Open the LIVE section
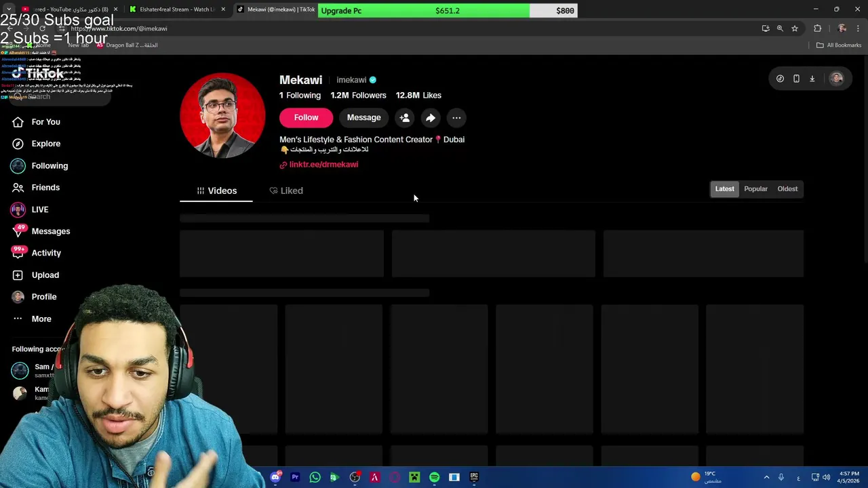Screen dimensions: 868x488 [39, 209]
